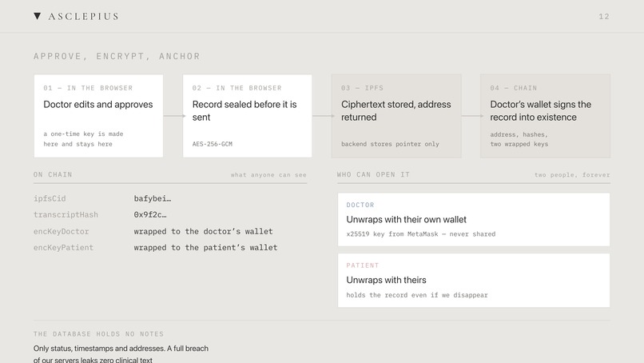644x363 pixels.
Task: Click 'Unwraps with their own wallet' heading
Action: point(406,220)
